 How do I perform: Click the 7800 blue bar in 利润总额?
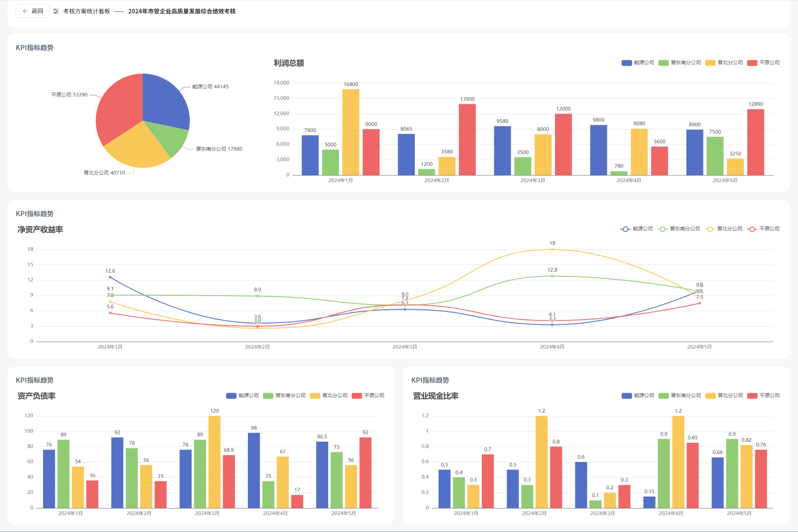pos(310,155)
